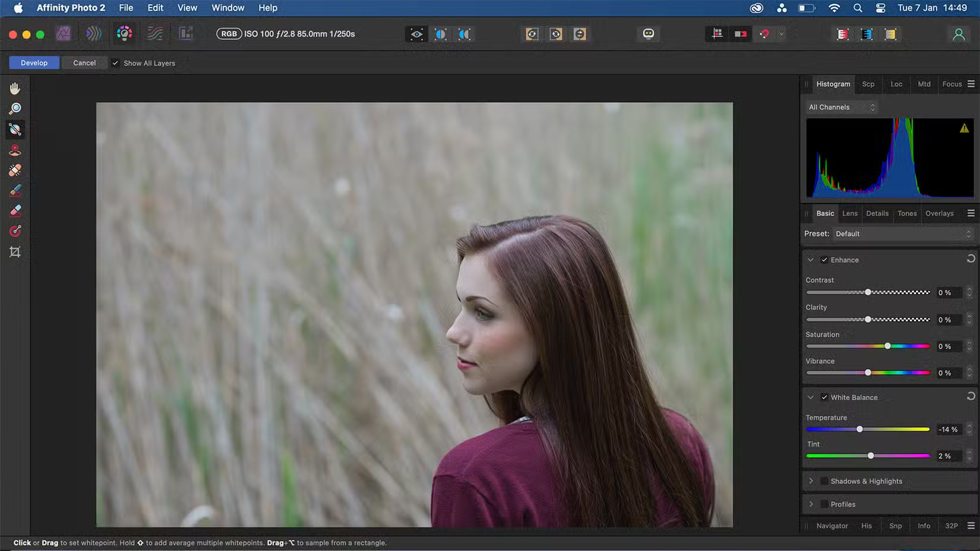Expand the Shadows & Highlights section
The width and height of the screenshot is (980, 551).
(811, 481)
